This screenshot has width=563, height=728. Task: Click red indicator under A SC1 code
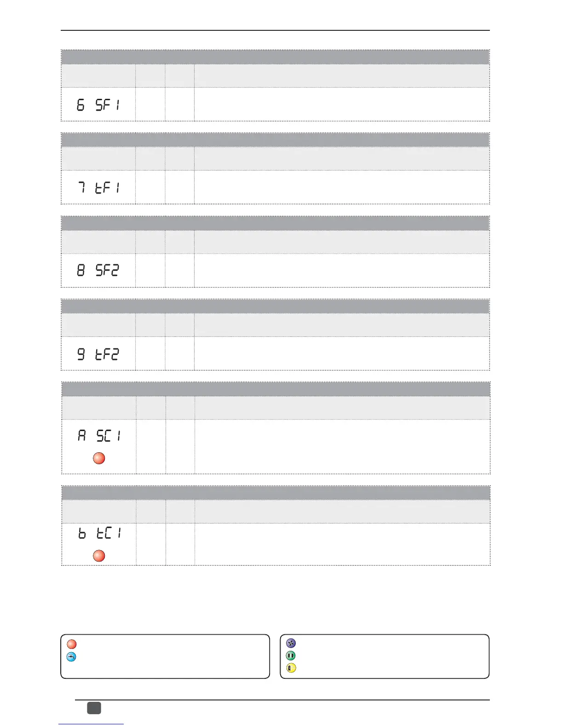99,458
